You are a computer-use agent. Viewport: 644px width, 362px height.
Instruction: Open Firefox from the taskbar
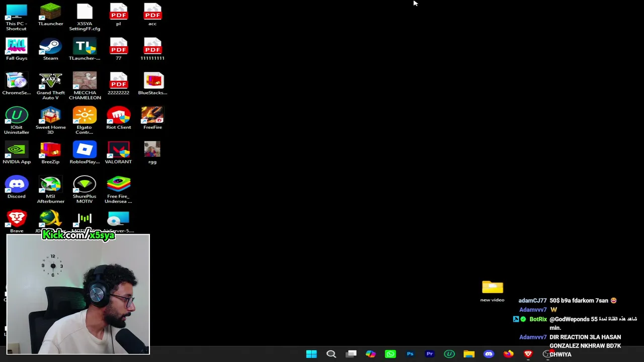tap(509, 354)
